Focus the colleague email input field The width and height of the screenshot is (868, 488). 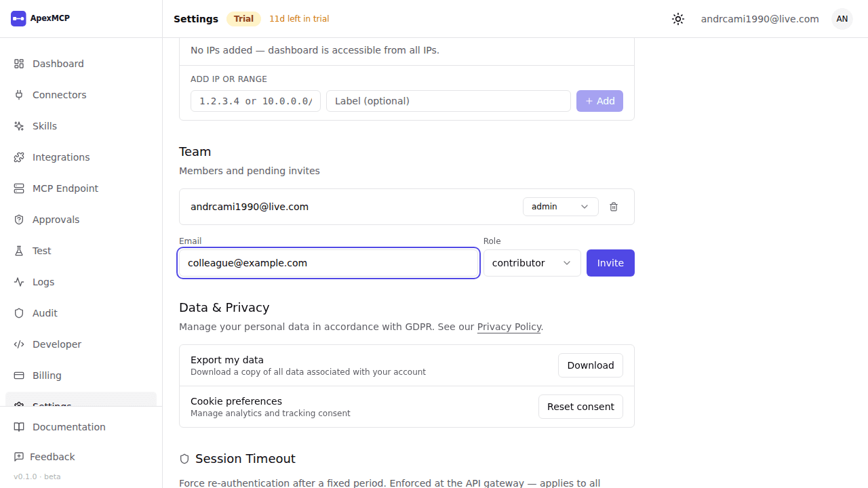click(329, 263)
